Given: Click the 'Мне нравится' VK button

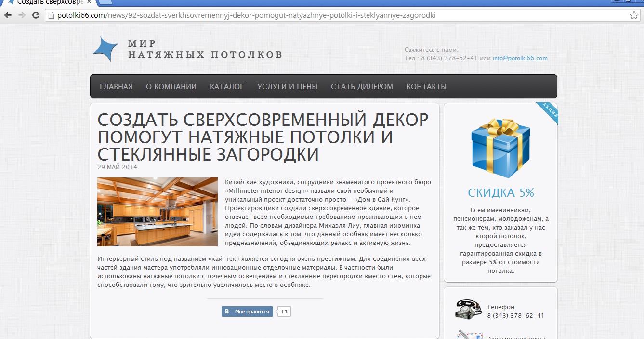Looking at the screenshot, I should (247, 312).
